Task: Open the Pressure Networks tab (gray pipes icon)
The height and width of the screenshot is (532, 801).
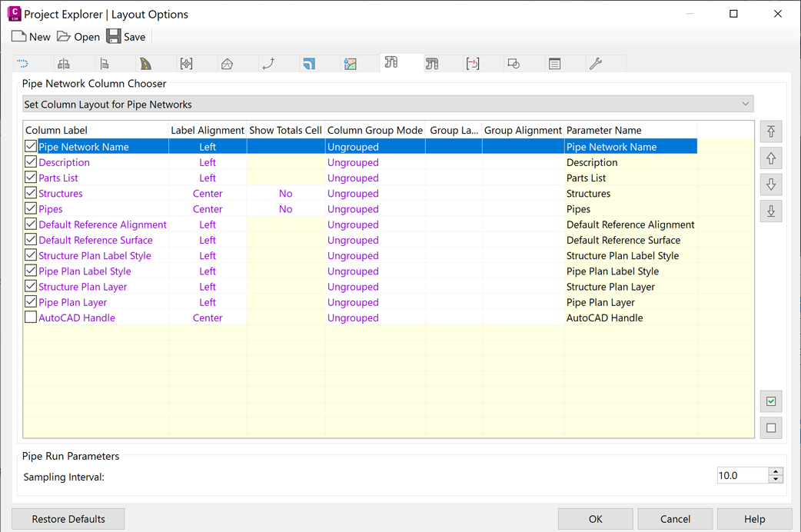Action: point(432,64)
